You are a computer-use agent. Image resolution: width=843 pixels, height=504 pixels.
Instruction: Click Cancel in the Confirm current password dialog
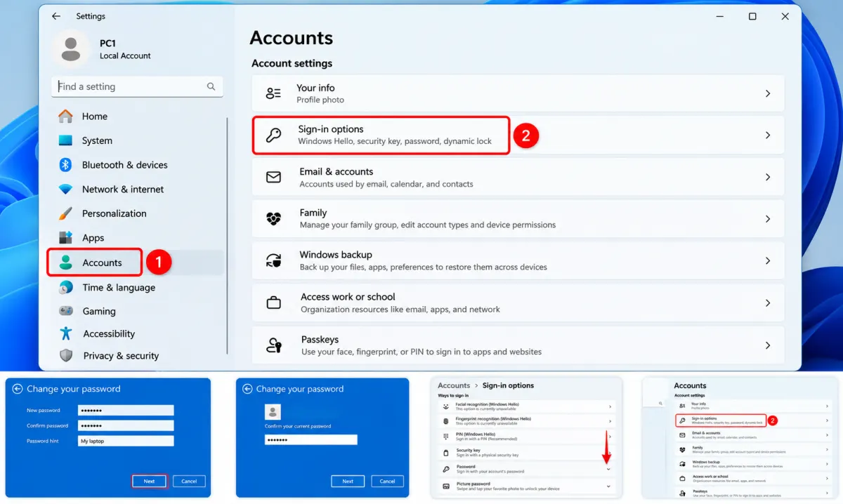click(x=387, y=481)
